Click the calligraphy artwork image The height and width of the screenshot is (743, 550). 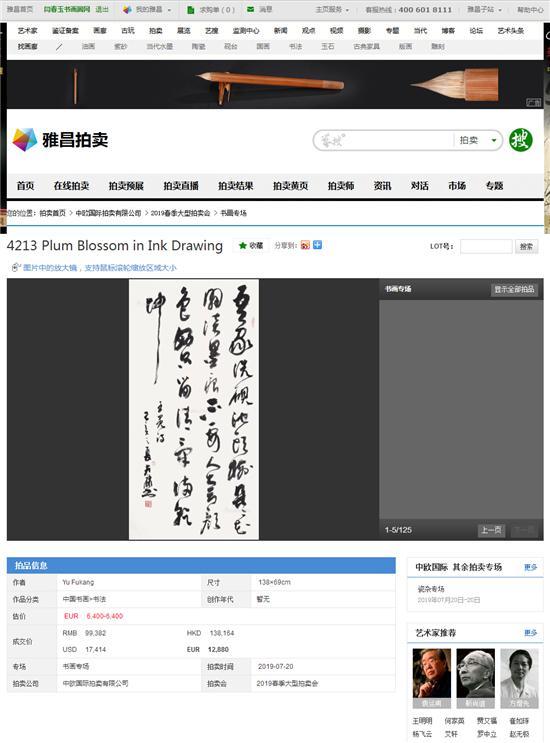(x=194, y=409)
